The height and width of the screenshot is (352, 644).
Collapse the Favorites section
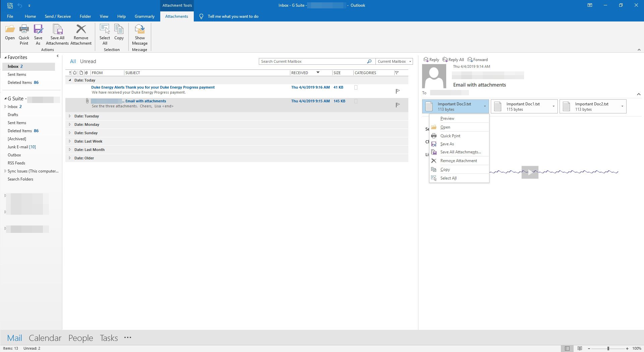(5, 58)
